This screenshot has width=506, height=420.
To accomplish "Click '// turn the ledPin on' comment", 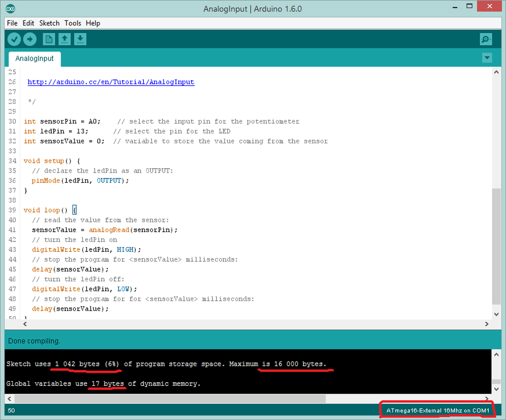I will coord(75,240).
